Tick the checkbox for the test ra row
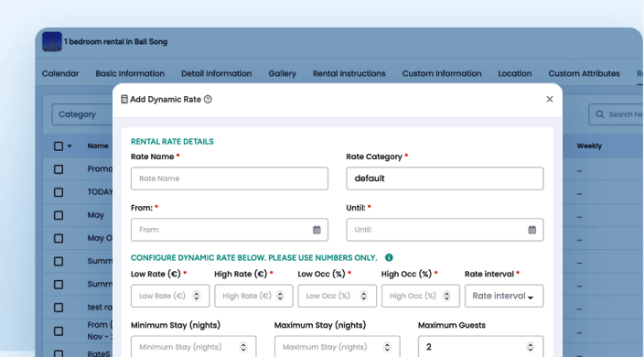This screenshot has height=357, width=644. tap(59, 308)
